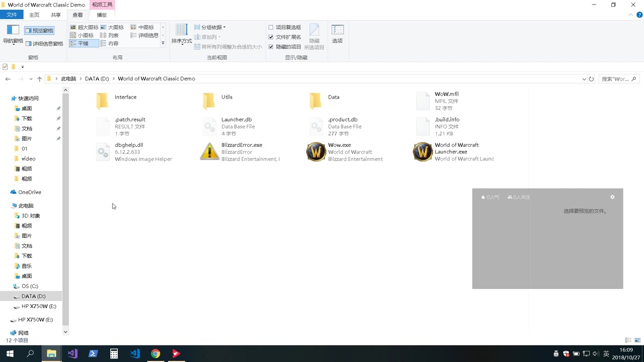Select World of Warcraft Launcher.exe
This screenshot has width=644, height=362.
tap(454, 152)
